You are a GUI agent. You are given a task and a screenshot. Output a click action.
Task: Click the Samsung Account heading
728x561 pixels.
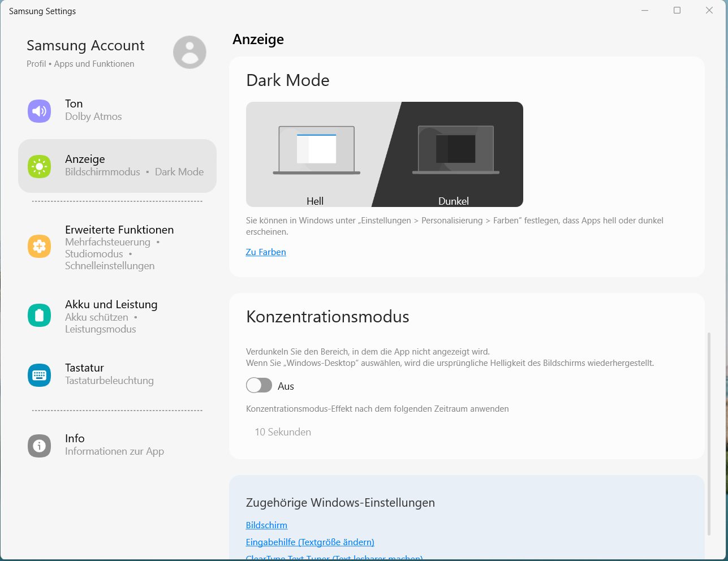(85, 46)
